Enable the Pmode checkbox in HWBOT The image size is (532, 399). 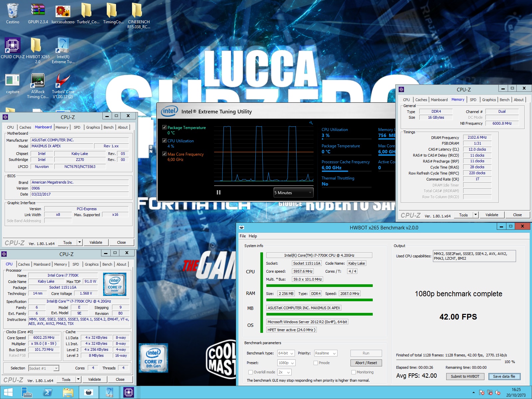(316, 363)
